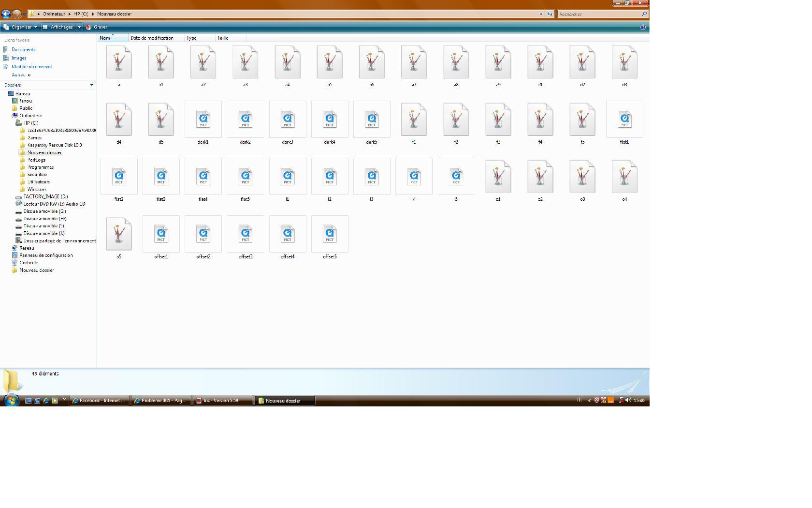Viewport: 812px width, 508px height.
Task: Select Kaspersky Rescue Disk 10.0 folder
Action: 55,145
